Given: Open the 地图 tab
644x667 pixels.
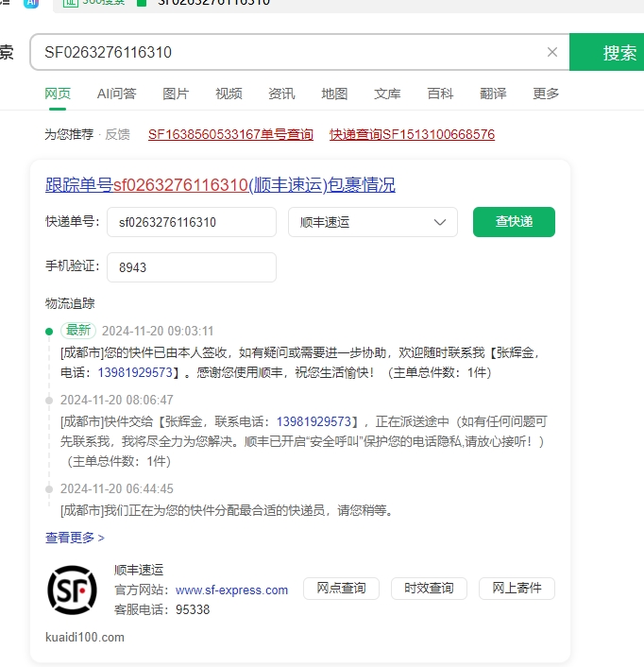Looking at the screenshot, I should pos(334,94).
